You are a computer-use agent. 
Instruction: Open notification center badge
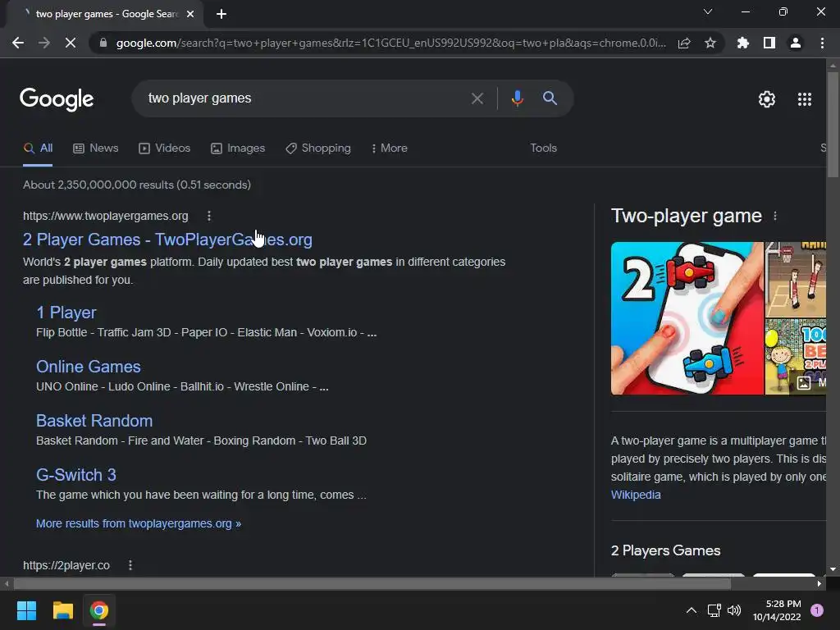click(817, 610)
